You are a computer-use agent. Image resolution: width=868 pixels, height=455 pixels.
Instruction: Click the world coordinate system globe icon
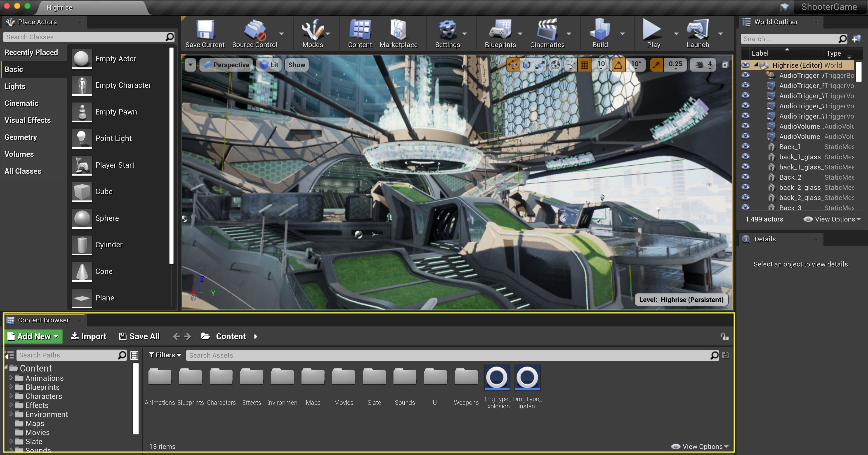555,65
